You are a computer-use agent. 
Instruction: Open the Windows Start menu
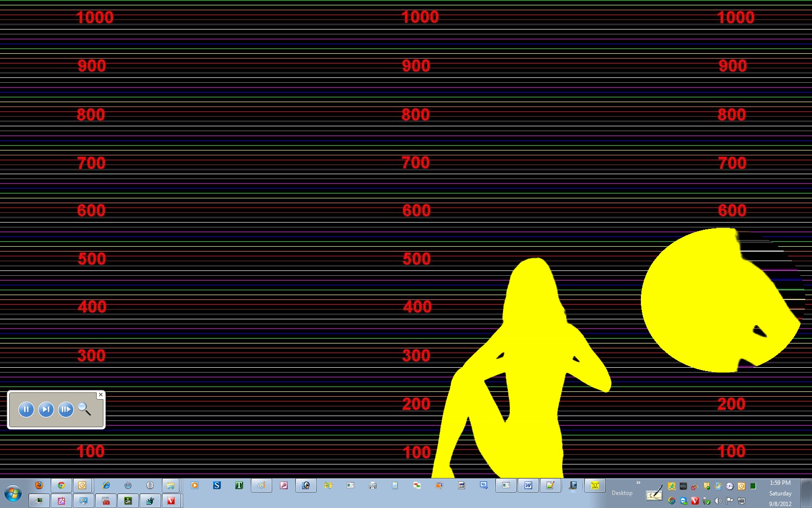[13, 493]
